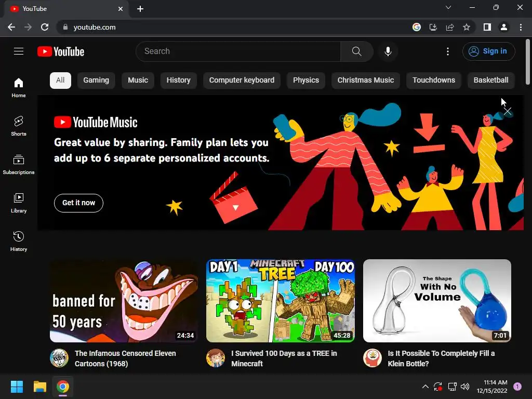The width and height of the screenshot is (532, 399).
Task: Open a new browser tab
Action: pyautogui.click(x=140, y=9)
